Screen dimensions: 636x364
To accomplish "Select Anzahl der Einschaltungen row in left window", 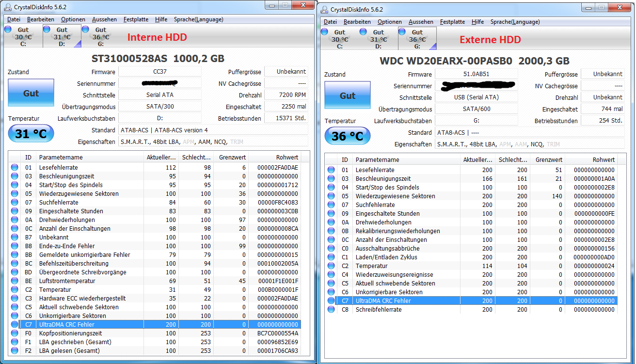I will [155, 228].
